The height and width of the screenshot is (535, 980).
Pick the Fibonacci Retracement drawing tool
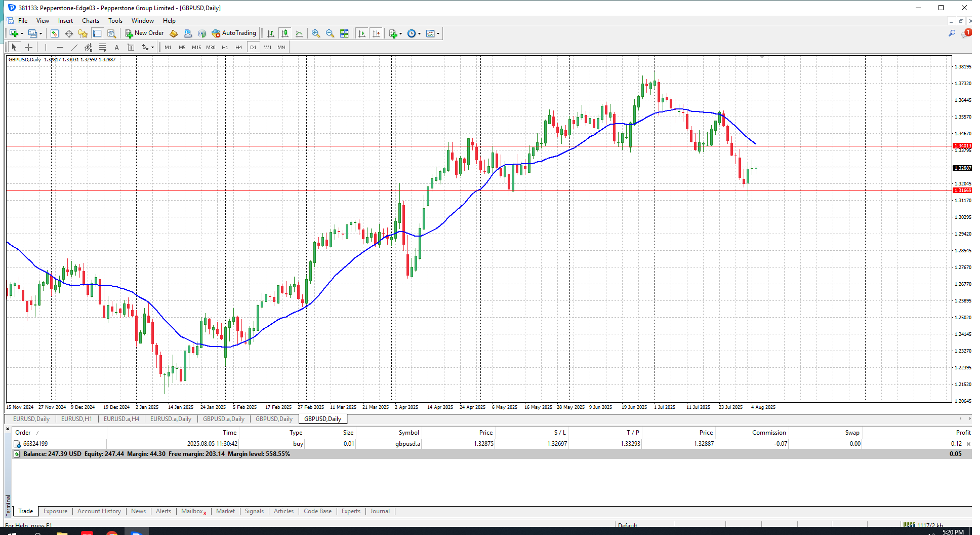[103, 47]
